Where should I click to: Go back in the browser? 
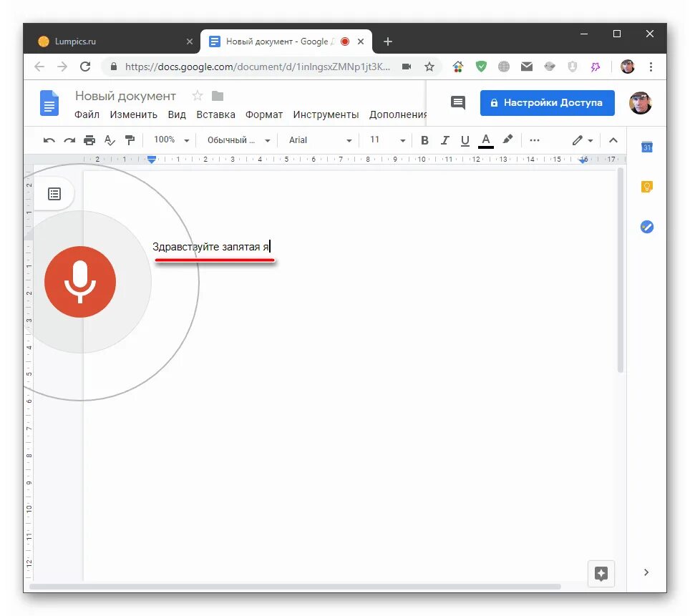click(x=39, y=67)
